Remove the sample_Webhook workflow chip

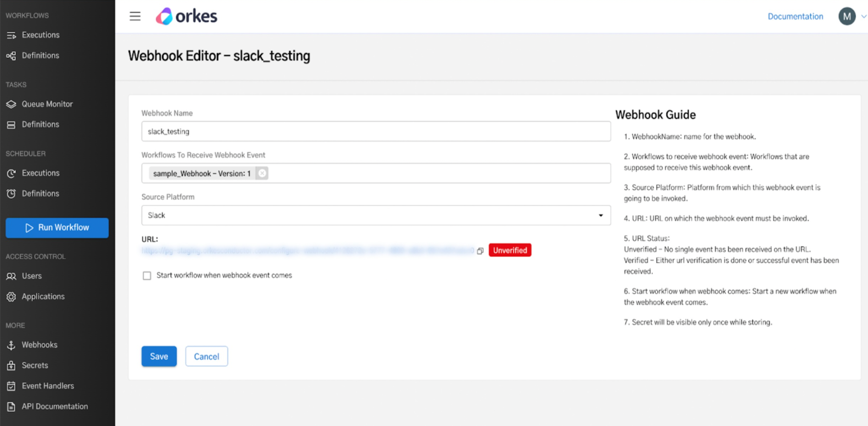tap(262, 173)
